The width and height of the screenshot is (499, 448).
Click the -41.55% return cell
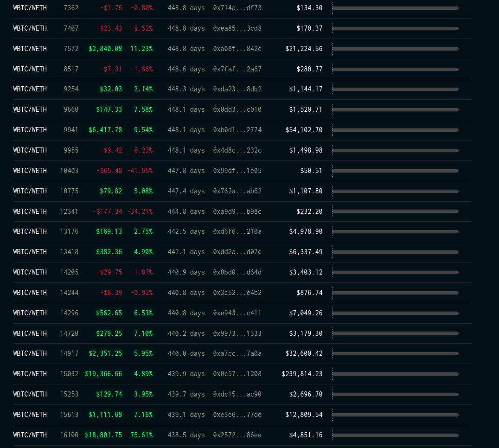(x=140, y=171)
